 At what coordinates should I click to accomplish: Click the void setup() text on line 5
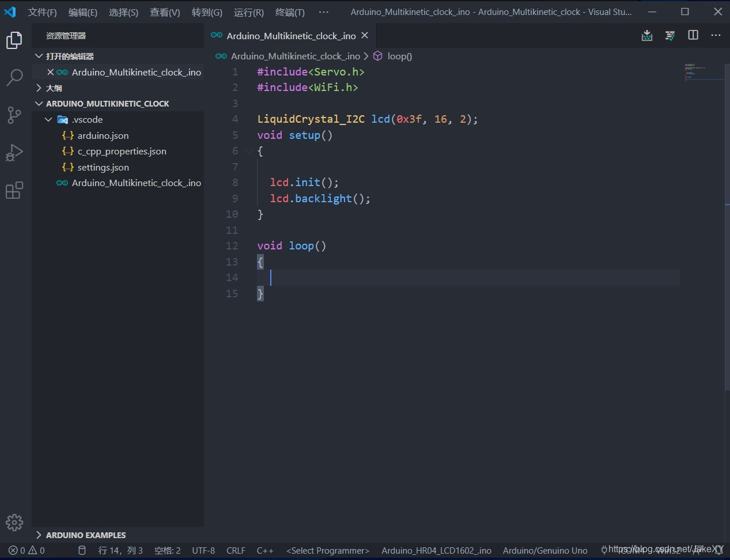click(294, 135)
